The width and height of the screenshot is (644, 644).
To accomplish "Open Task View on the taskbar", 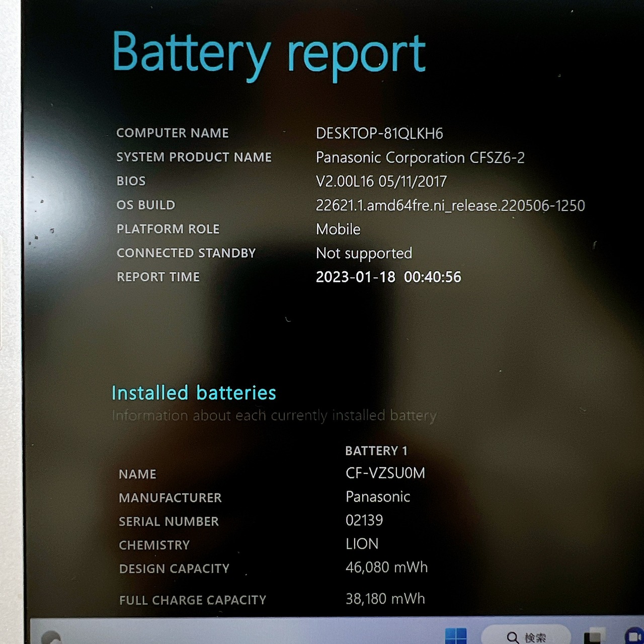I will click(594, 636).
